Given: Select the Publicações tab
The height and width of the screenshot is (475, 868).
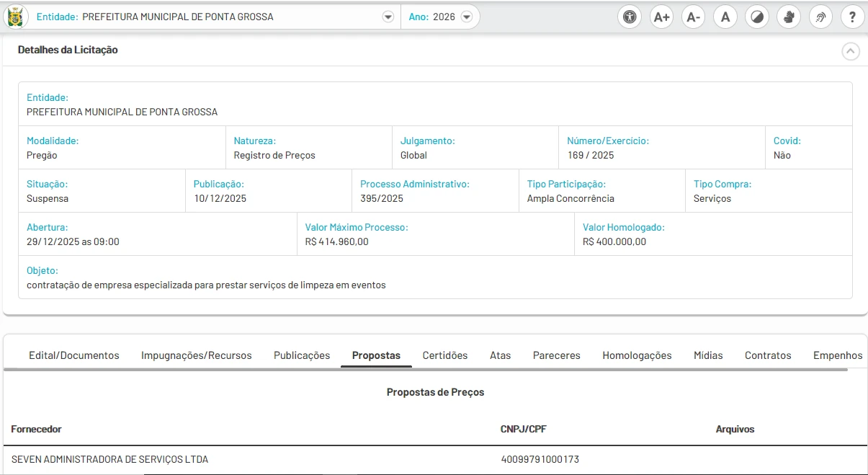Looking at the screenshot, I should tap(302, 355).
